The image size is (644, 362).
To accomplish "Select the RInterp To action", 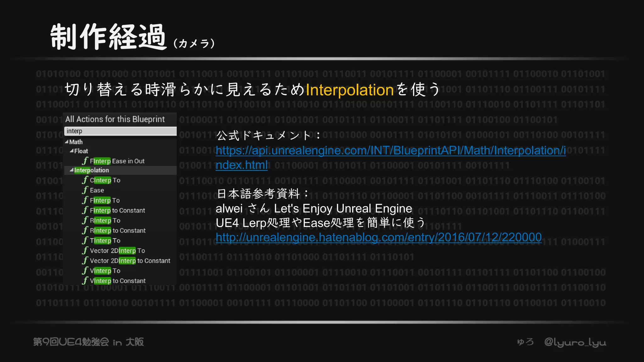I will tap(105, 221).
